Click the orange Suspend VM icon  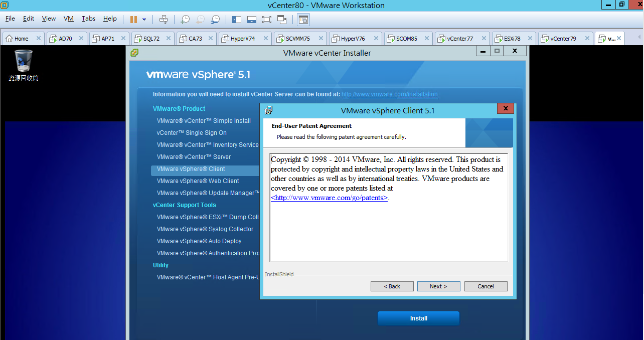(133, 20)
